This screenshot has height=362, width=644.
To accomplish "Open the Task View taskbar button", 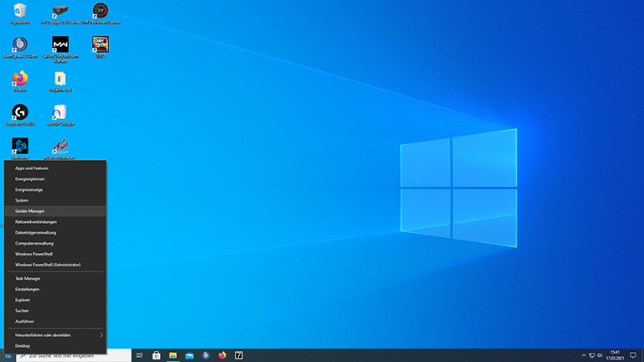I will point(141,355).
